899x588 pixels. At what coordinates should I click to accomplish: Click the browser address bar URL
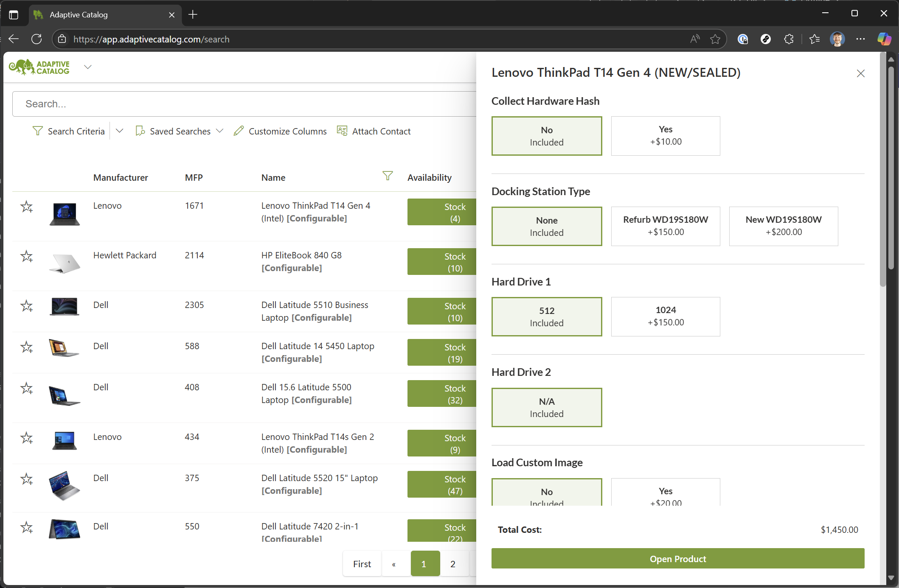tap(151, 39)
